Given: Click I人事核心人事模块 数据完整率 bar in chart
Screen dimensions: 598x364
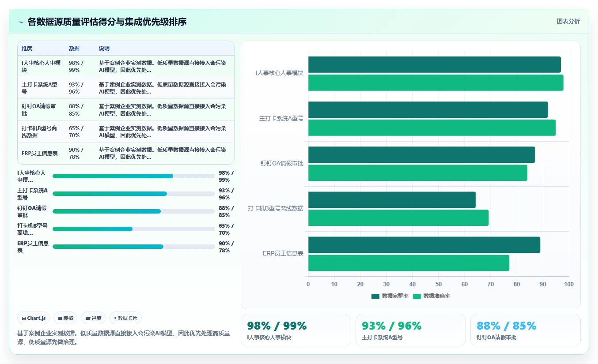Looking at the screenshot, I should (435, 65).
